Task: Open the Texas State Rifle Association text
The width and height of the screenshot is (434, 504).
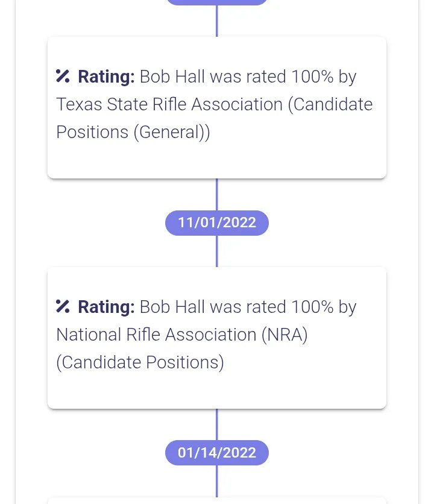Action: (169, 104)
